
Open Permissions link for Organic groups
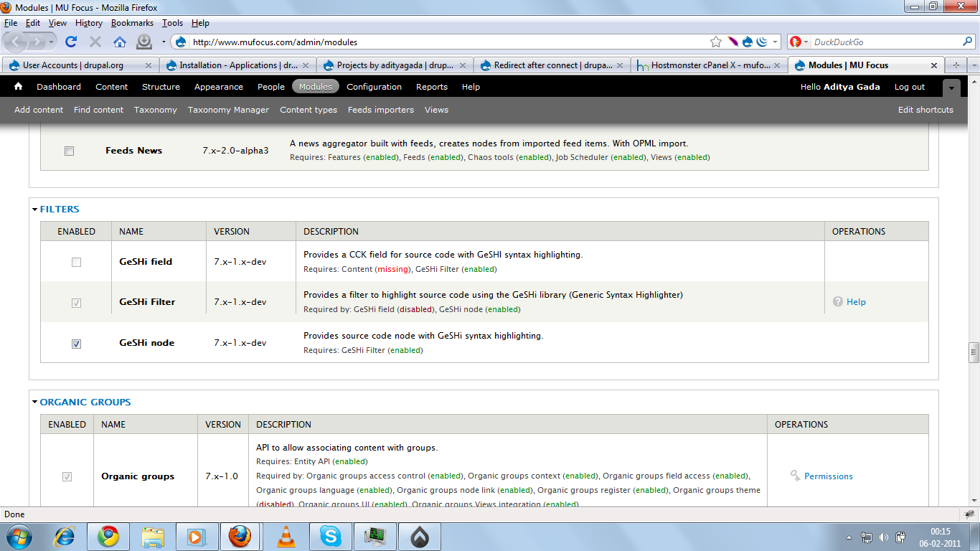click(829, 476)
